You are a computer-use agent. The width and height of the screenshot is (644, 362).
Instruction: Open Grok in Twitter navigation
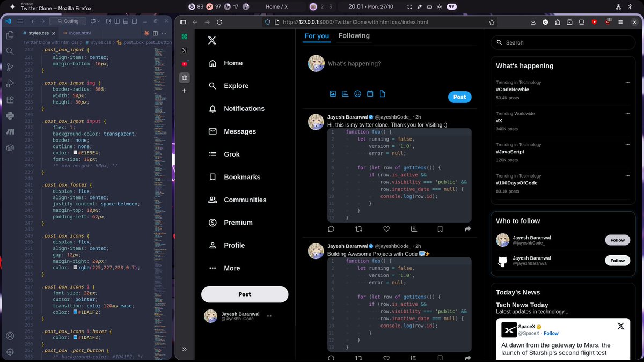click(224, 154)
